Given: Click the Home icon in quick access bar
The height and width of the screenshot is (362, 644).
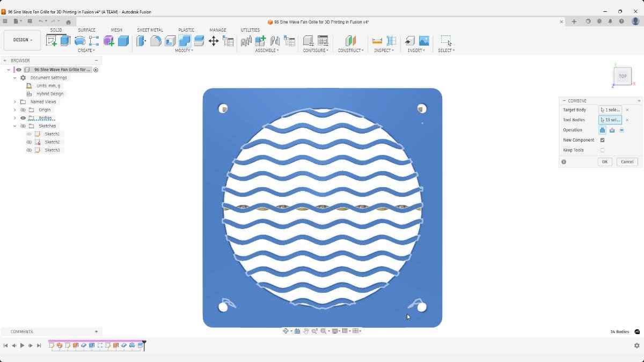Looking at the screenshot, I should tap(68, 22).
